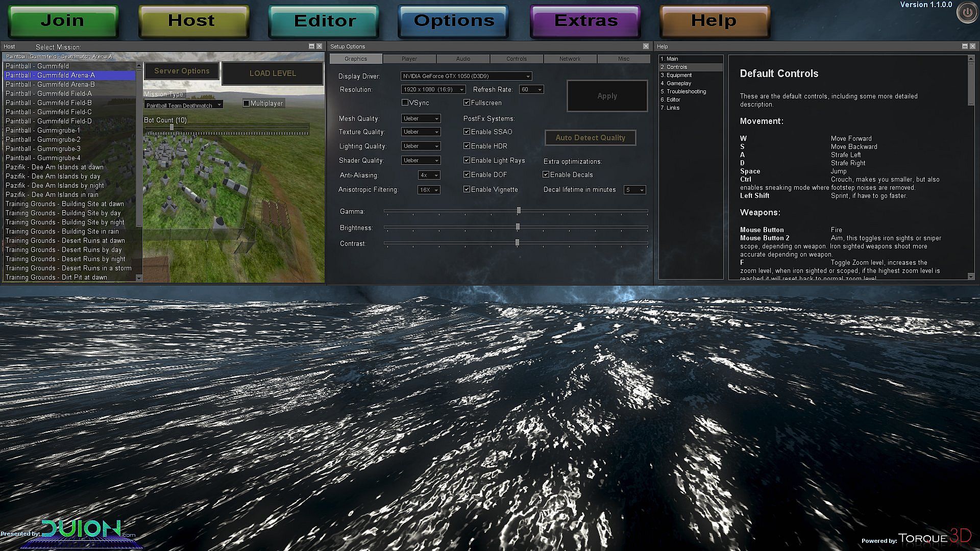The width and height of the screenshot is (980, 551).
Task: Select Pazifik - Dee Am Islands by night mission
Action: click(x=55, y=186)
